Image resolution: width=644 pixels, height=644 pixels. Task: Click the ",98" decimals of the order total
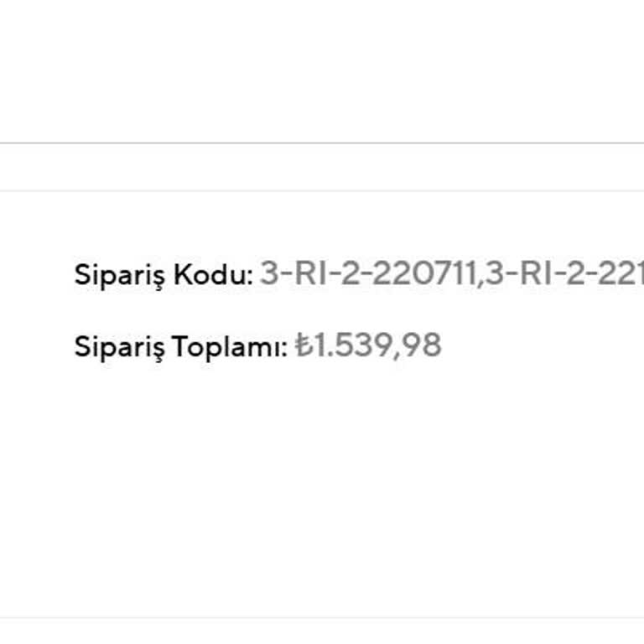pos(418,347)
